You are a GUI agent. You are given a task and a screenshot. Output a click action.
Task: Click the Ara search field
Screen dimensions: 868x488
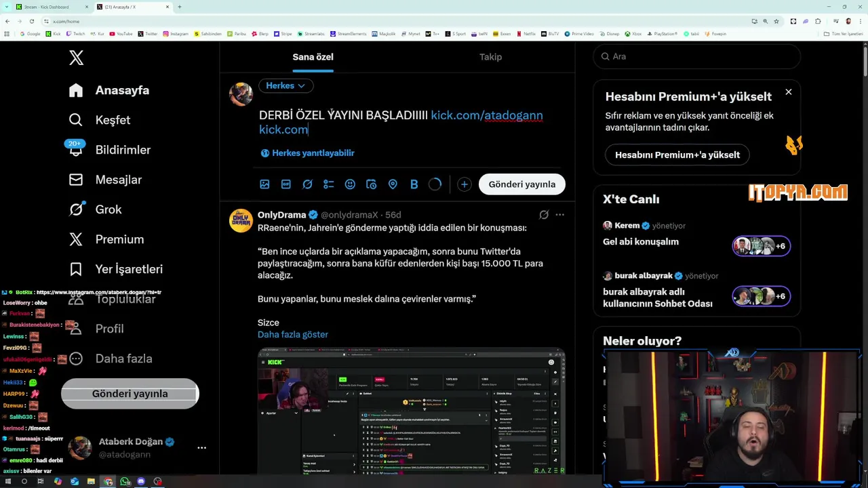[696, 56]
